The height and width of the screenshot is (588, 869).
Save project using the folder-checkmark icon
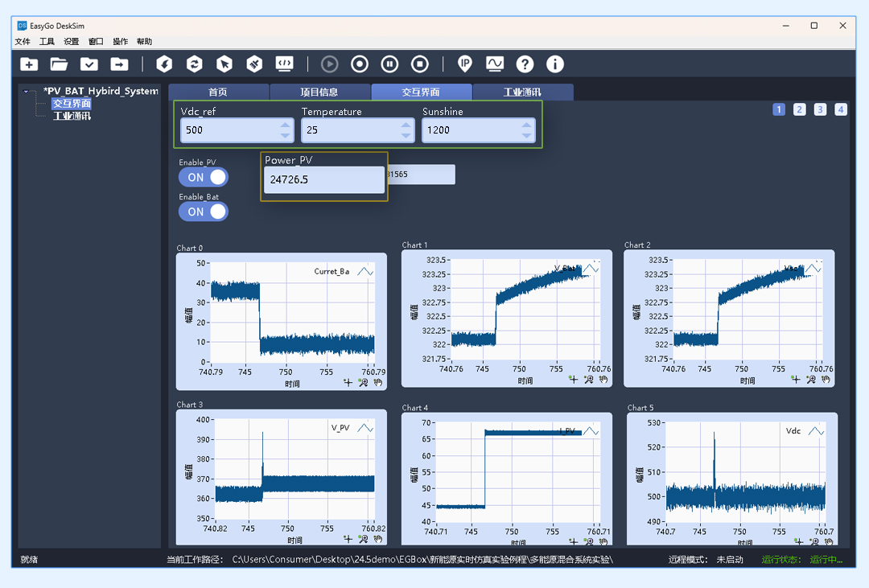click(89, 64)
